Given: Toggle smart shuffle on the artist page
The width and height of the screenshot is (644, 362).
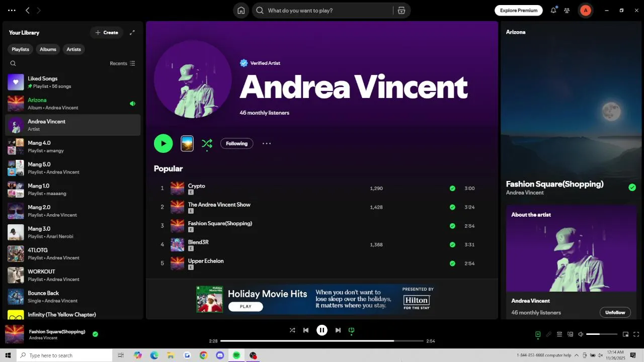Looking at the screenshot, I should click(x=207, y=144).
